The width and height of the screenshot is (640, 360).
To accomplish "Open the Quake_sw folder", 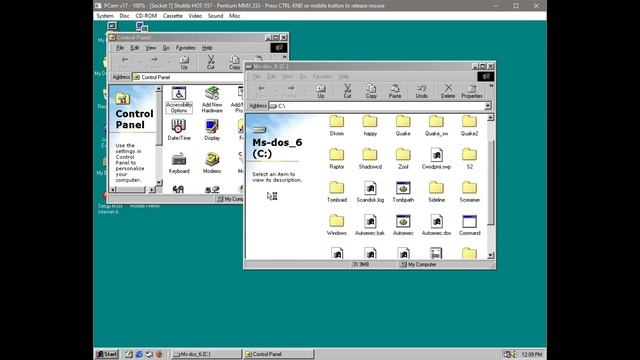I will click(x=436, y=125).
